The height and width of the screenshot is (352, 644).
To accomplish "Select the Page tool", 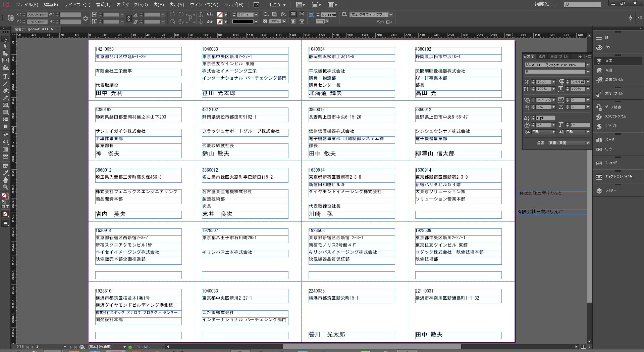I will point(5,53).
